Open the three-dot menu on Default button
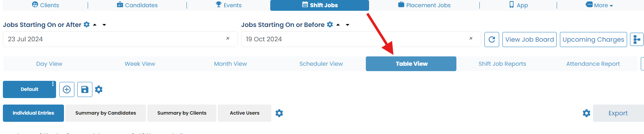Image resolution: width=644 pixels, height=134 pixels. pyautogui.click(x=53, y=84)
